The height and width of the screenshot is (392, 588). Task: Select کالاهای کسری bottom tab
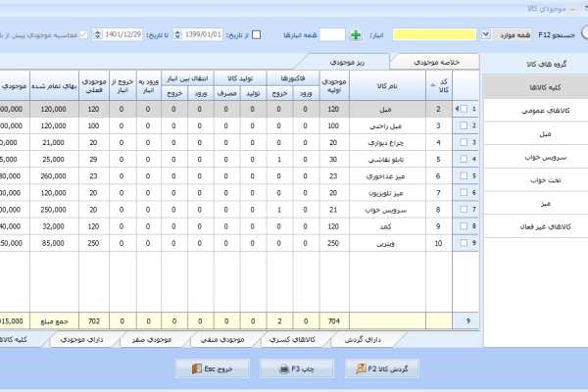click(292, 340)
